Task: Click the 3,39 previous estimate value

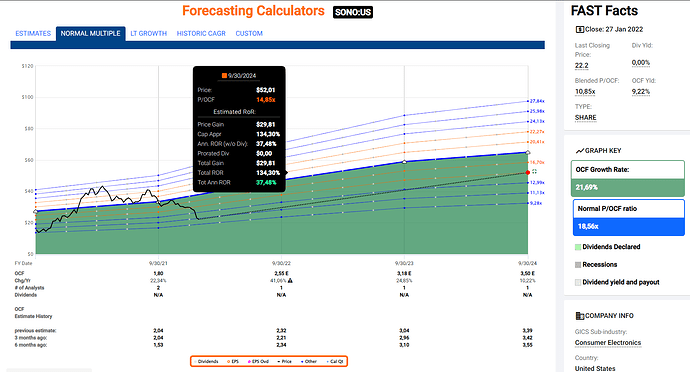Action: tap(528, 331)
